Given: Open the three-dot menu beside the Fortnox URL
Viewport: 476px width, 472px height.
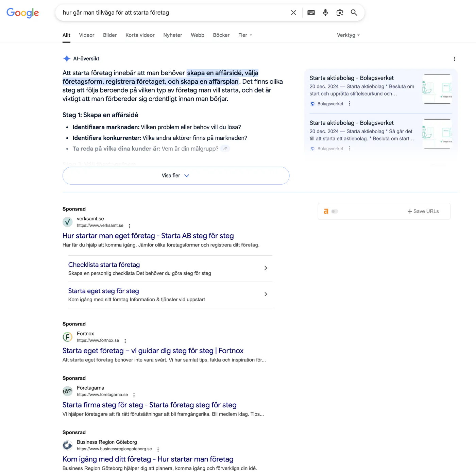Looking at the screenshot, I should click(x=125, y=341).
